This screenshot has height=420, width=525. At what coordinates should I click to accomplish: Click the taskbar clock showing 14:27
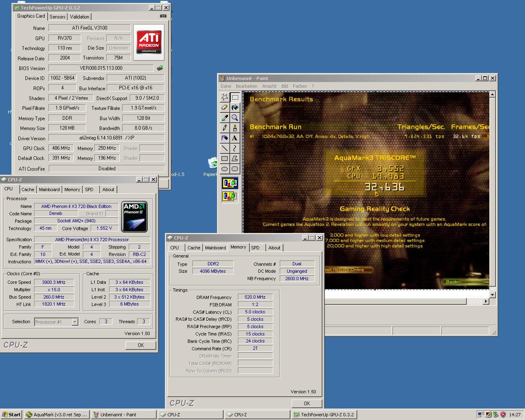tap(515, 415)
